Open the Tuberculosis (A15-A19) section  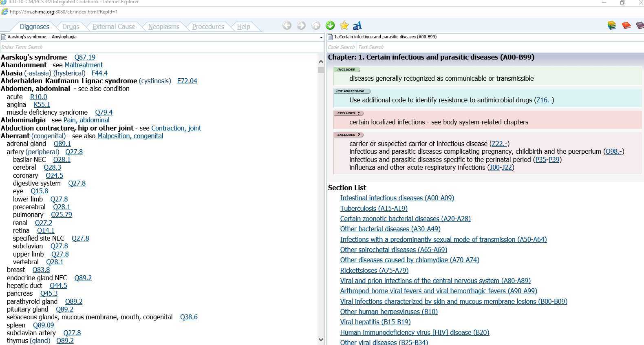[x=374, y=208]
